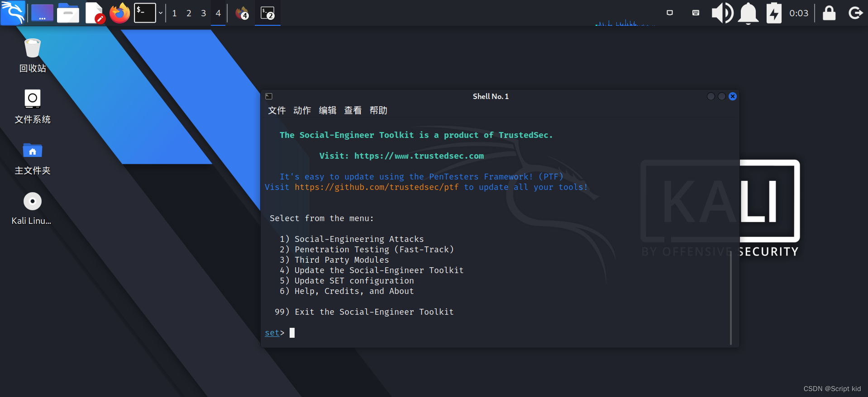Viewport: 868px width, 397px height.
Task: Open the Kali dragon applications menu
Action: [x=13, y=13]
